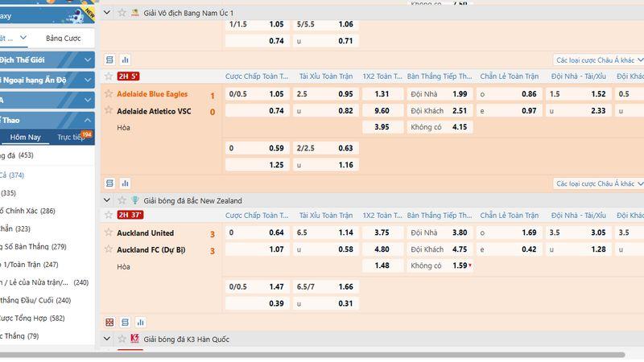Click the Adelaide Atletico VSC team name
The height and width of the screenshot is (362, 644).
pyautogui.click(x=154, y=111)
